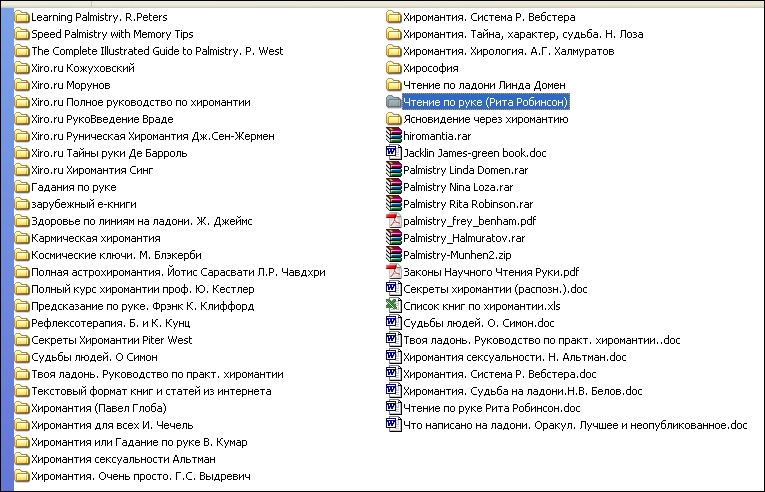Click Word icon of Хиромантия. Судьба на ладони.Н.В. Белов.doc
The image size is (765, 492).
click(x=393, y=390)
